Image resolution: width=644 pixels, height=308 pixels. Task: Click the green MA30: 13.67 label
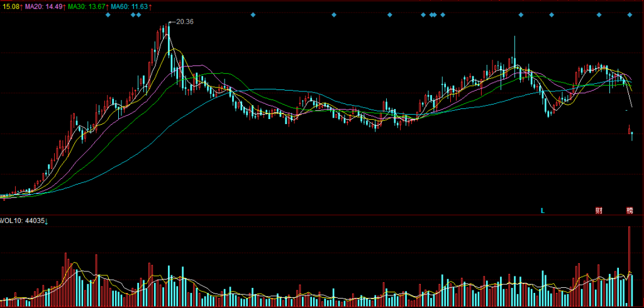point(87,7)
